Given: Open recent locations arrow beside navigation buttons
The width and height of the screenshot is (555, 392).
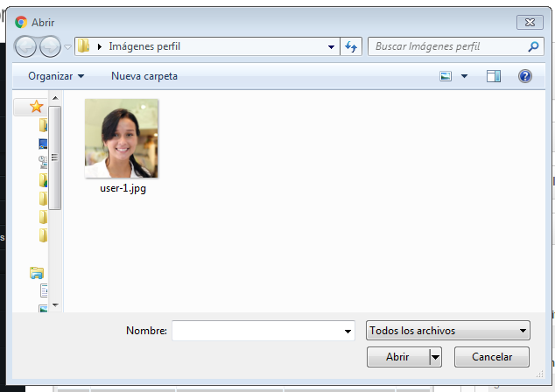Looking at the screenshot, I should 68,46.
